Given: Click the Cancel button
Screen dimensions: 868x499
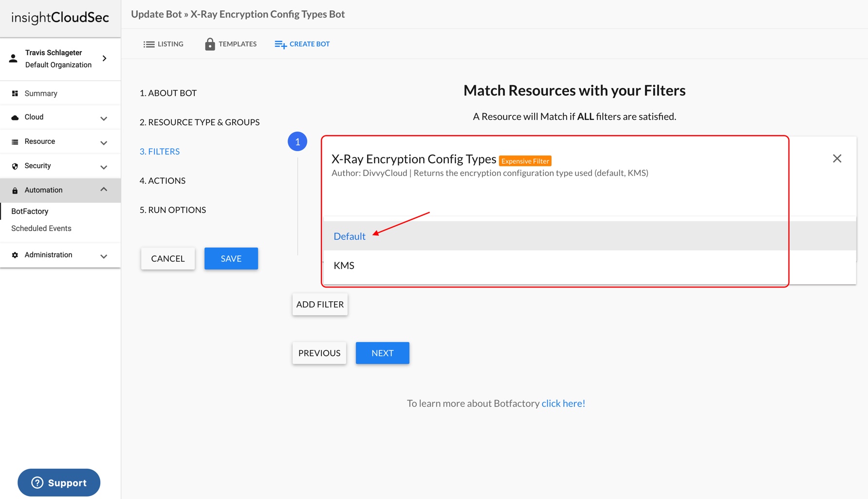Looking at the screenshot, I should point(168,259).
